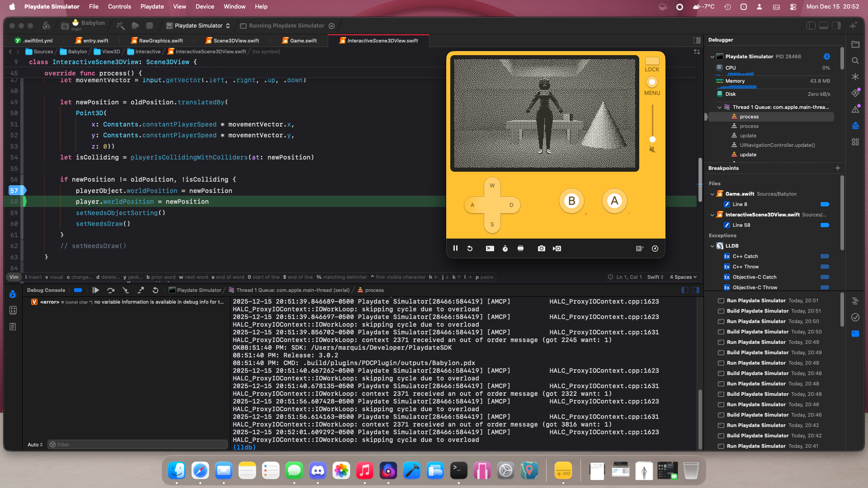Open the Device menu
This screenshot has width=868, height=488.
click(205, 6)
